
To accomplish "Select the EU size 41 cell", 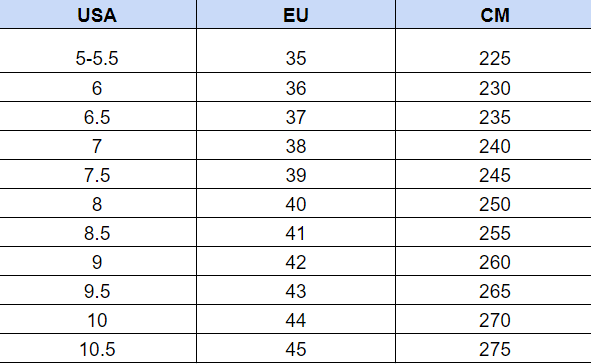I will point(296,232).
